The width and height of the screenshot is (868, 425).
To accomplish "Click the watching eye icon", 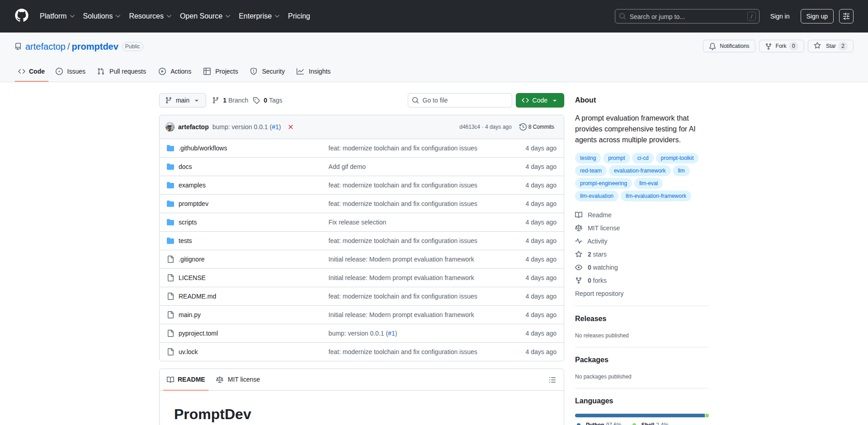I will point(579,267).
